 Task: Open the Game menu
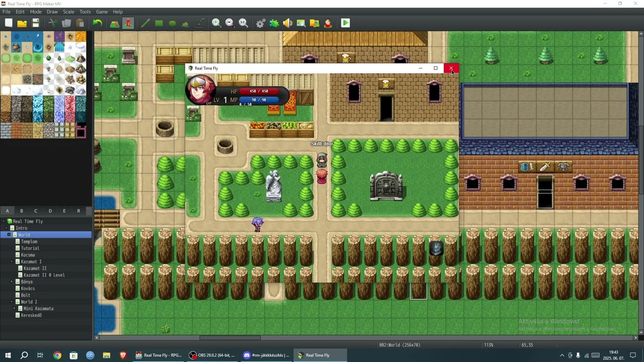pyautogui.click(x=102, y=12)
